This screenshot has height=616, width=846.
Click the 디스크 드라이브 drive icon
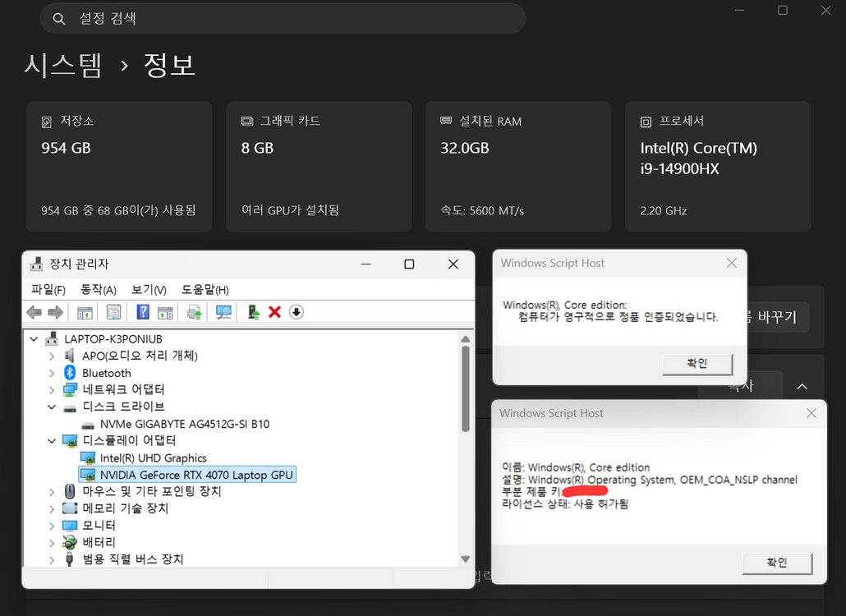pyautogui.click(x=70, y=408)
